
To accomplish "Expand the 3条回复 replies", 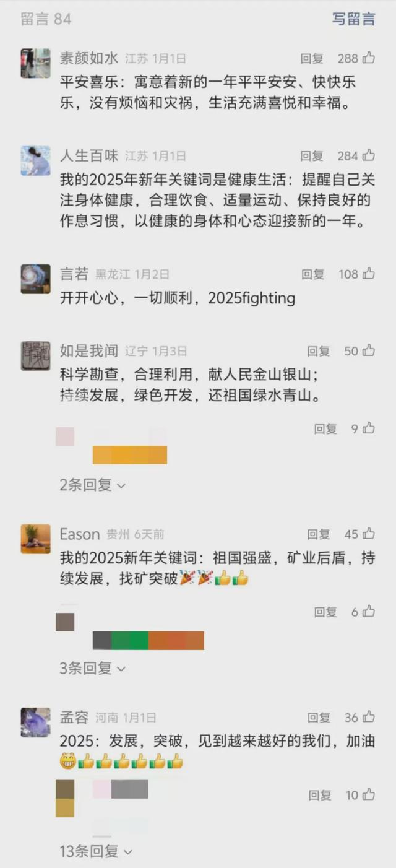I will pyautogui.click(x=93, y=669).
